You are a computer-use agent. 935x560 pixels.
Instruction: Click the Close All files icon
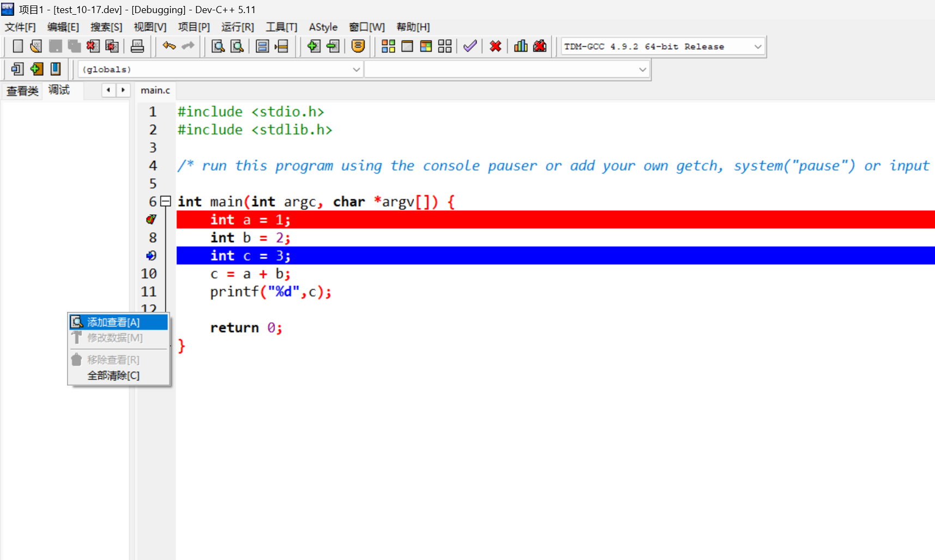[112, 46]
